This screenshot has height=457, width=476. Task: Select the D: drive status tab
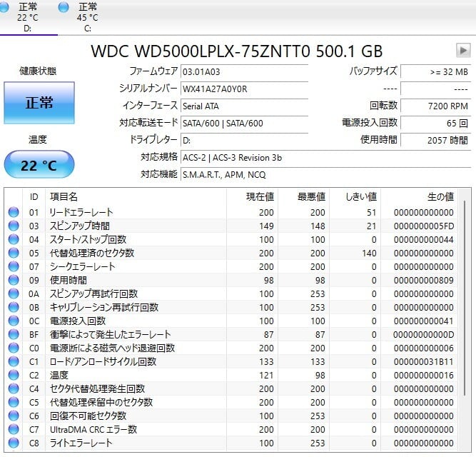click(x=28, y=17)
